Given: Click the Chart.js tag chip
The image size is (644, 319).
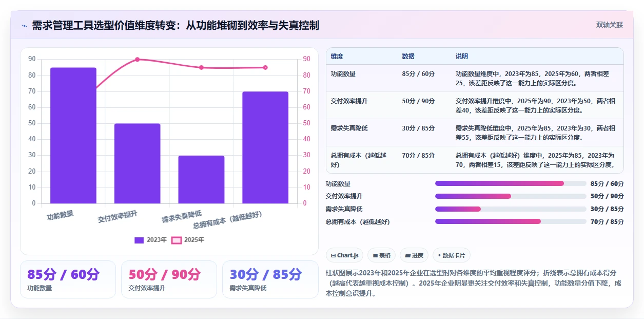Looking at the screenshot, I should pos(345,255).
